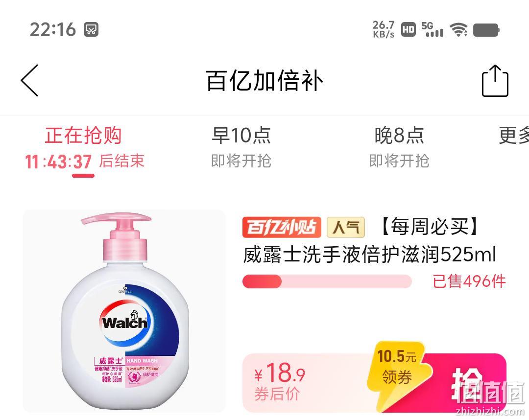Tap the screenshot indicator icon in status bar
This screenshot has width=529, height=420.
(91, 29)
